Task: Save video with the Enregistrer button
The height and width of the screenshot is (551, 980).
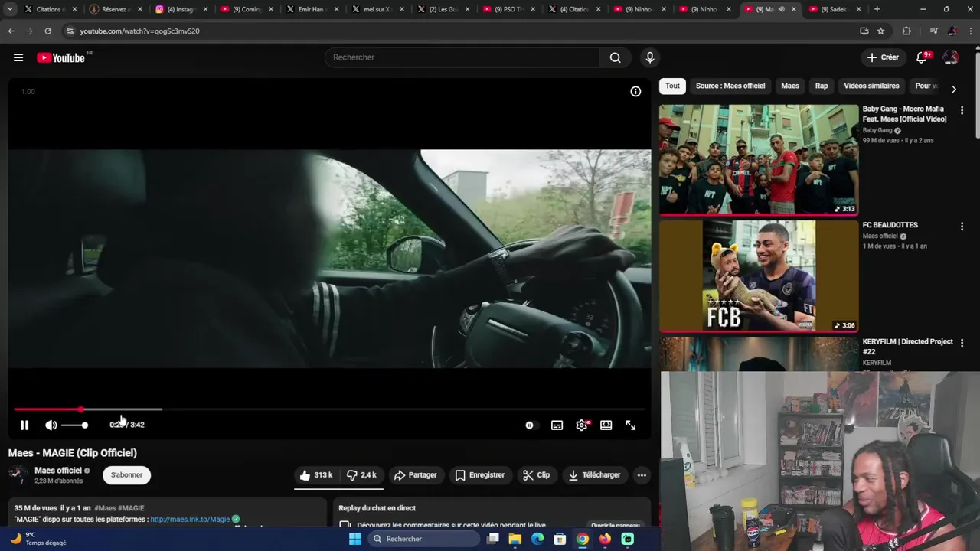Action: click(480, 475)
